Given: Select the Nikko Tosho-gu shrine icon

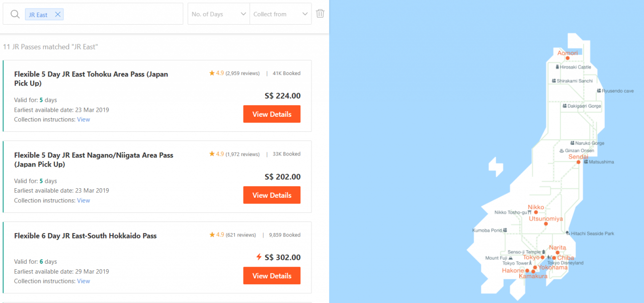Looking at the screenshot, I should (x=530, y=212).
